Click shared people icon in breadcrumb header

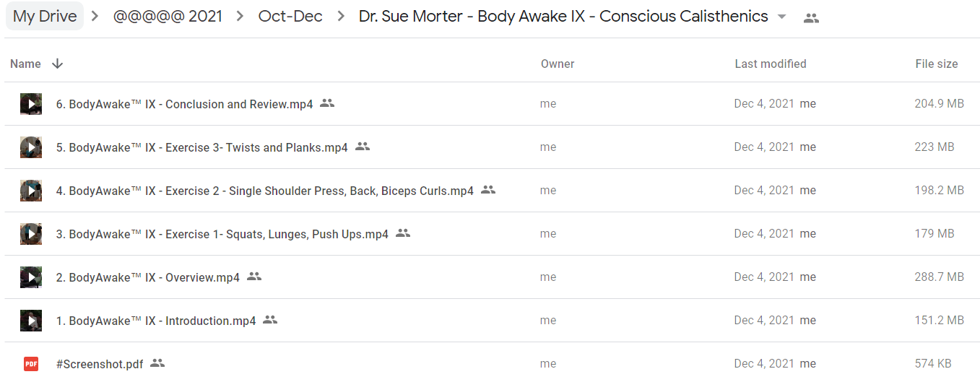click(811, 18)
